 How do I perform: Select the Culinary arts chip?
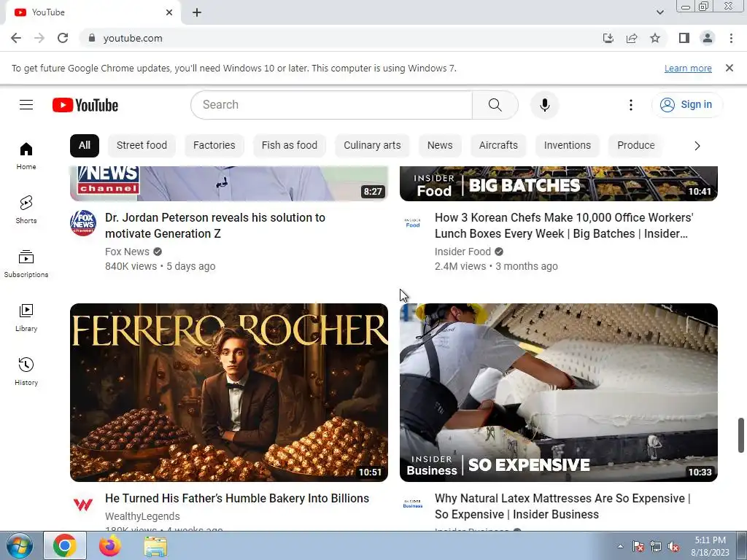point(372,145)
